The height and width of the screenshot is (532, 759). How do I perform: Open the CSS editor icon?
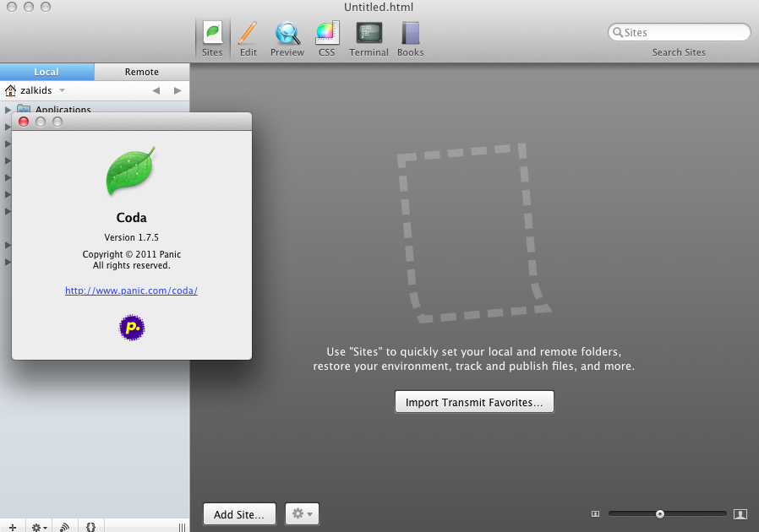(327, 39)
